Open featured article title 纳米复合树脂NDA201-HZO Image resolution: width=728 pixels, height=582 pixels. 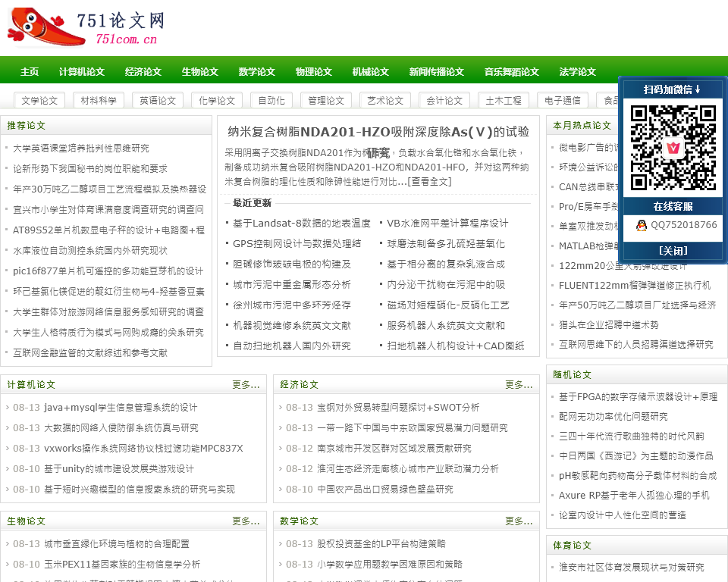coord(378,132)
